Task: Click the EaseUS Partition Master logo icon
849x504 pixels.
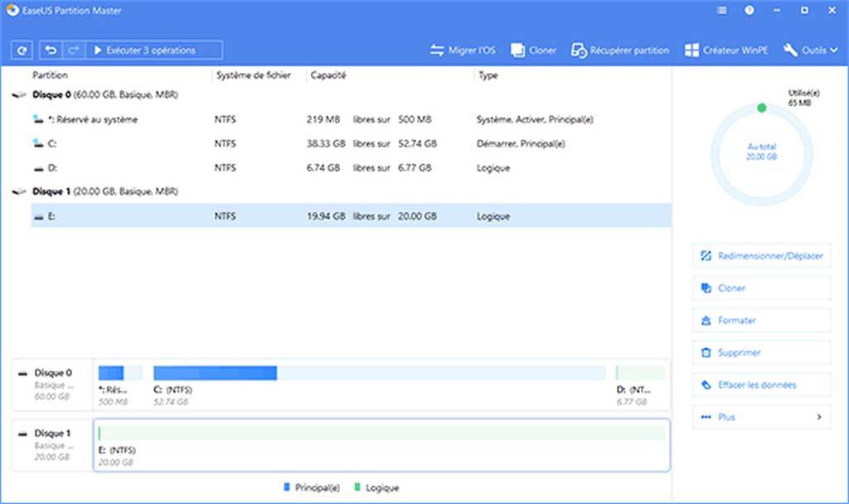Action: 12,10
